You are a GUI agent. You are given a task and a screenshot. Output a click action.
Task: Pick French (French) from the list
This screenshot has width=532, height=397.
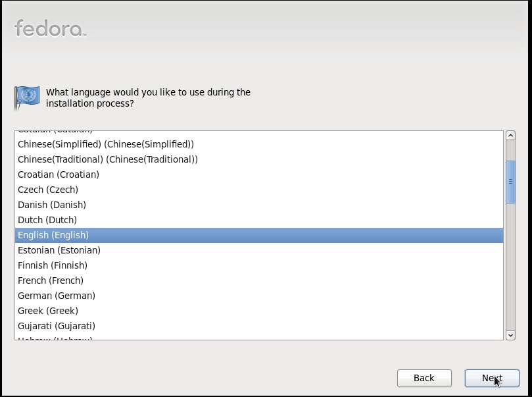(x=259, y=280)
